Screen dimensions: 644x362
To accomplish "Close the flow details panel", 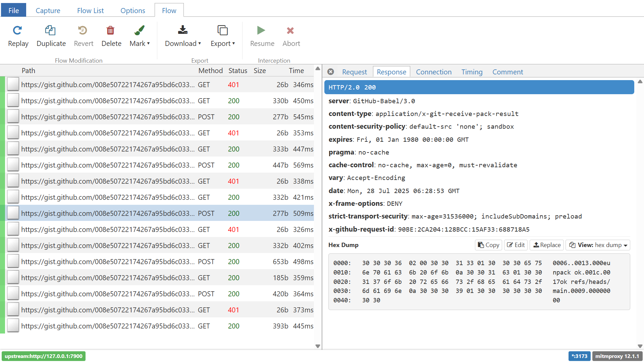I will 331,72.
